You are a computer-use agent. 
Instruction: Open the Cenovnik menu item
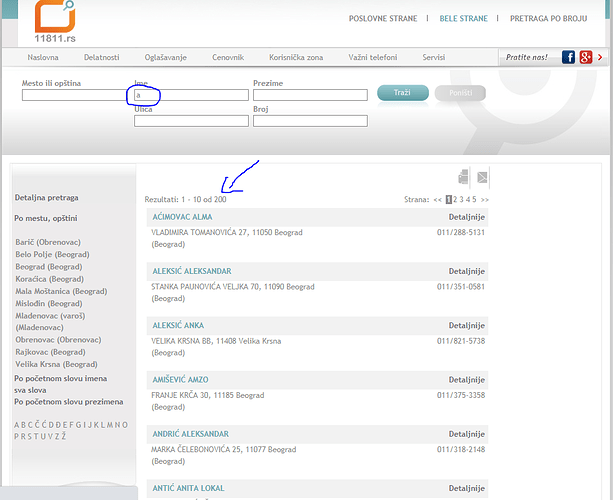(x=227, y=58)
